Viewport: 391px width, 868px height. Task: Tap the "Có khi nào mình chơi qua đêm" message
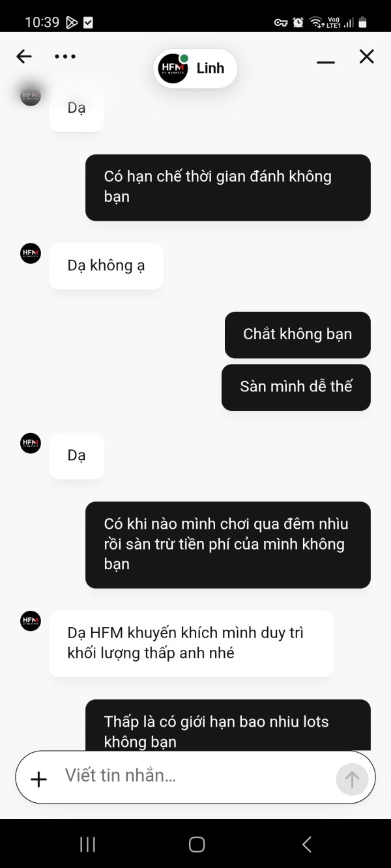coord(228,544)
